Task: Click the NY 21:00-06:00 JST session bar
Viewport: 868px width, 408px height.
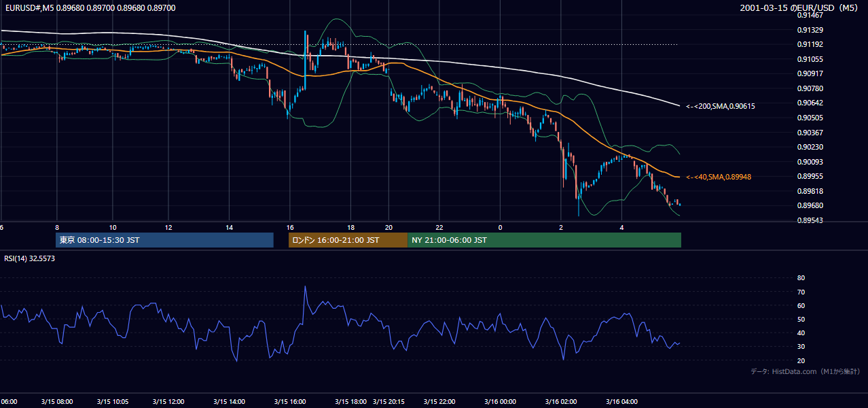Action: tap(544, 240)
